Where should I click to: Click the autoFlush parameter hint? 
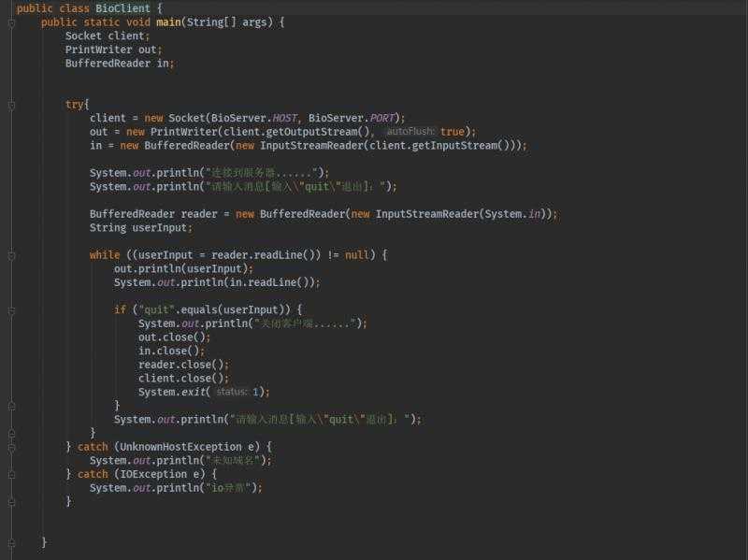(x=410, y=131)
